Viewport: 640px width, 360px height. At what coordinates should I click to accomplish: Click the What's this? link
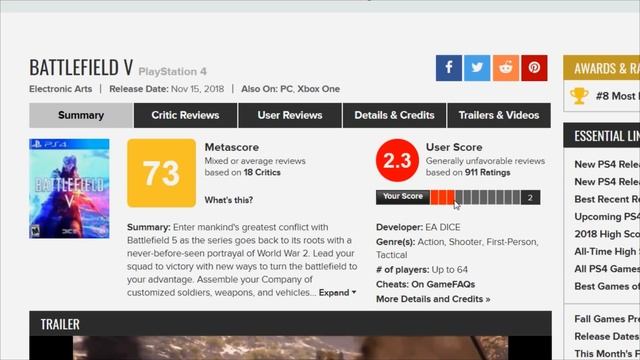coord(229,200)
